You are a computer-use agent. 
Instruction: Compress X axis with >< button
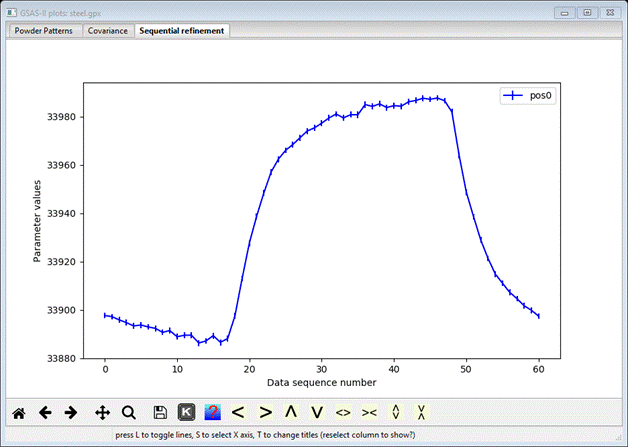coord(369,411)
